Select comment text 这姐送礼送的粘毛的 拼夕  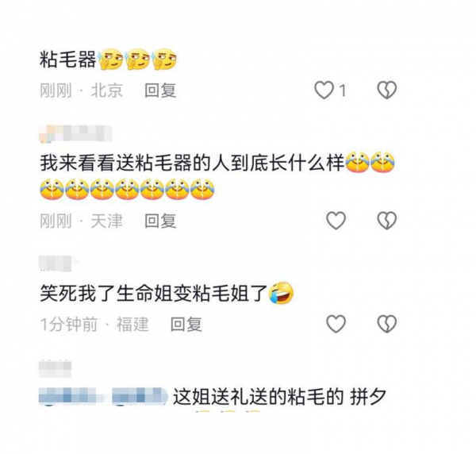(279, 397)
